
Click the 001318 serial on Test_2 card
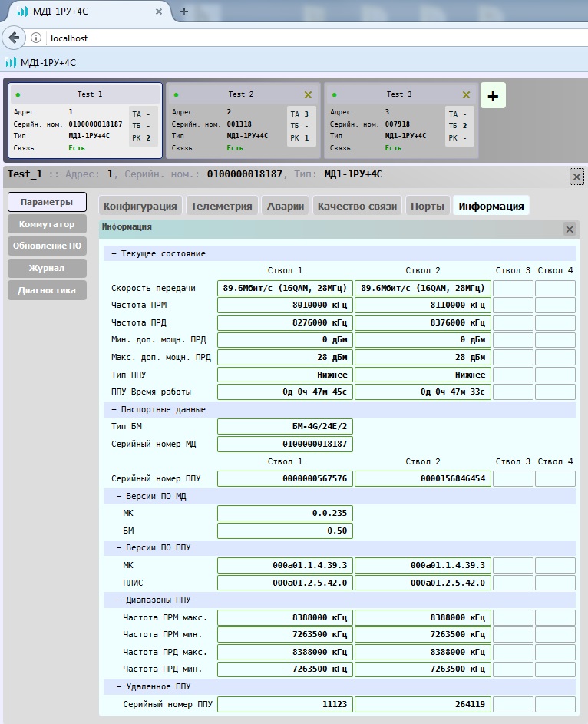239,124
